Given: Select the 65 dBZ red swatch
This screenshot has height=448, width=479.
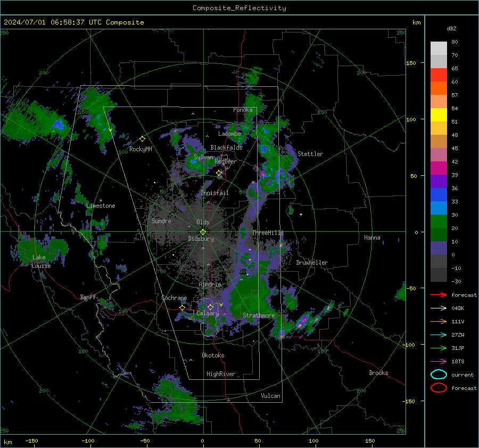Looking at the screenshot, I should [439, 75].
